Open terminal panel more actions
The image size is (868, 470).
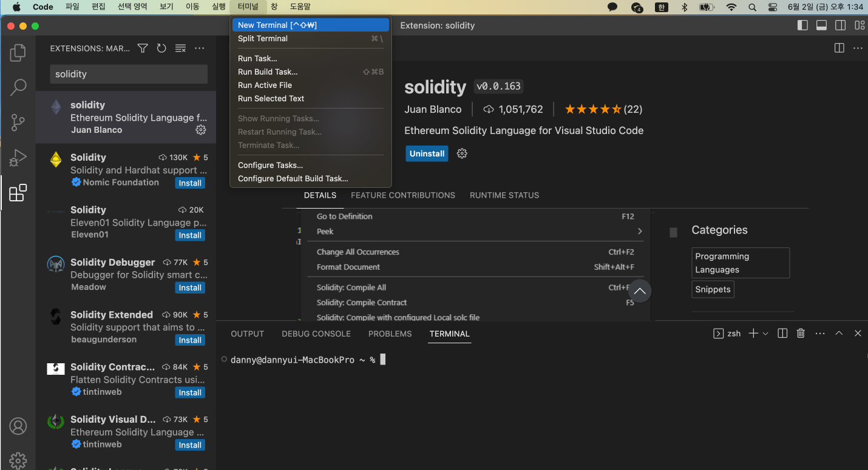[820, 334]
